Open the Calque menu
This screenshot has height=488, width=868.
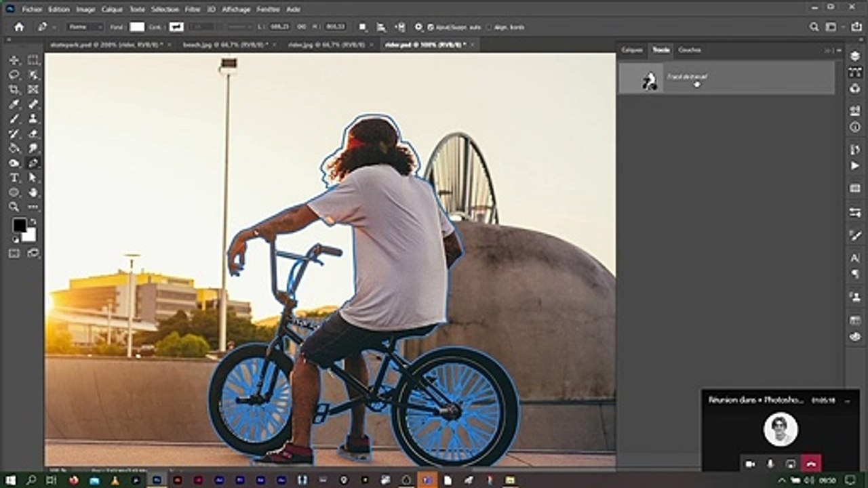(112, 9)
